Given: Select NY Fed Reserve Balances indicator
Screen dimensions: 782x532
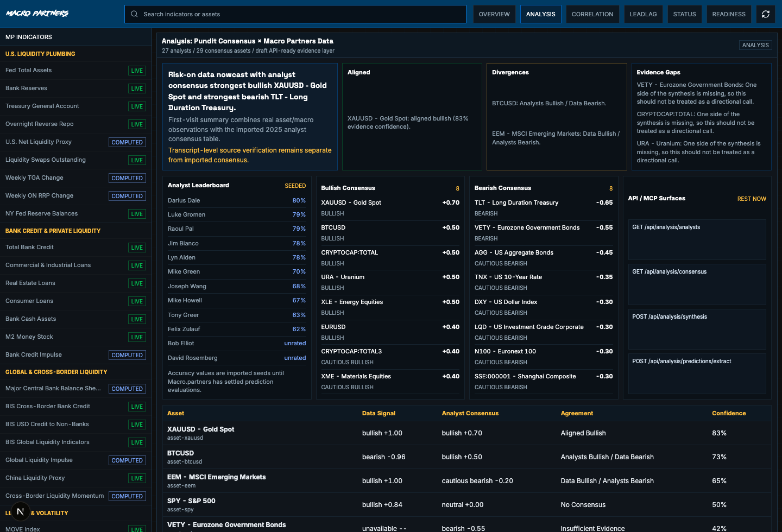Looking at the screenshot, I should click(75, 214).
